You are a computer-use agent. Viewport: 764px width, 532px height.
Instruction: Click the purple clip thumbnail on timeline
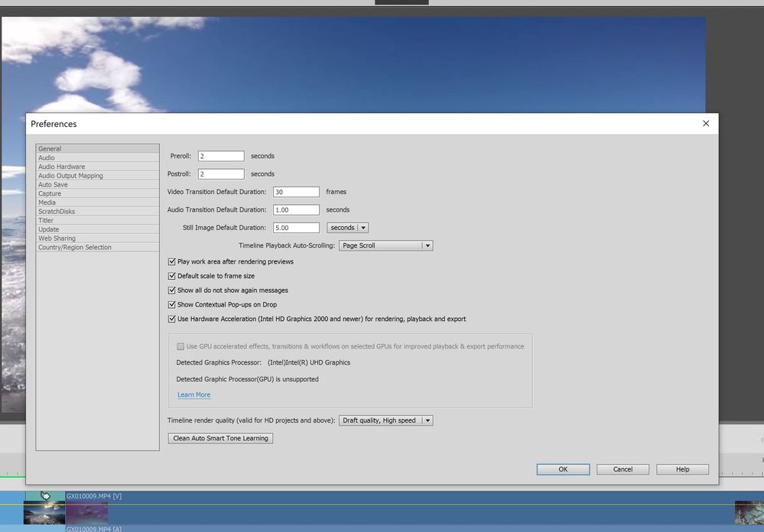tap(86, 514)
